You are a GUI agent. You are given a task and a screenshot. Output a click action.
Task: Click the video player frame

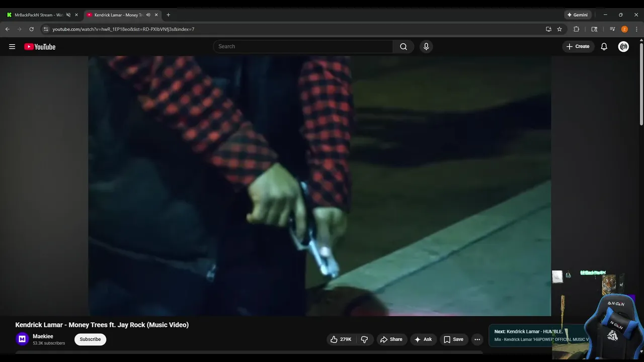point(319,186)
